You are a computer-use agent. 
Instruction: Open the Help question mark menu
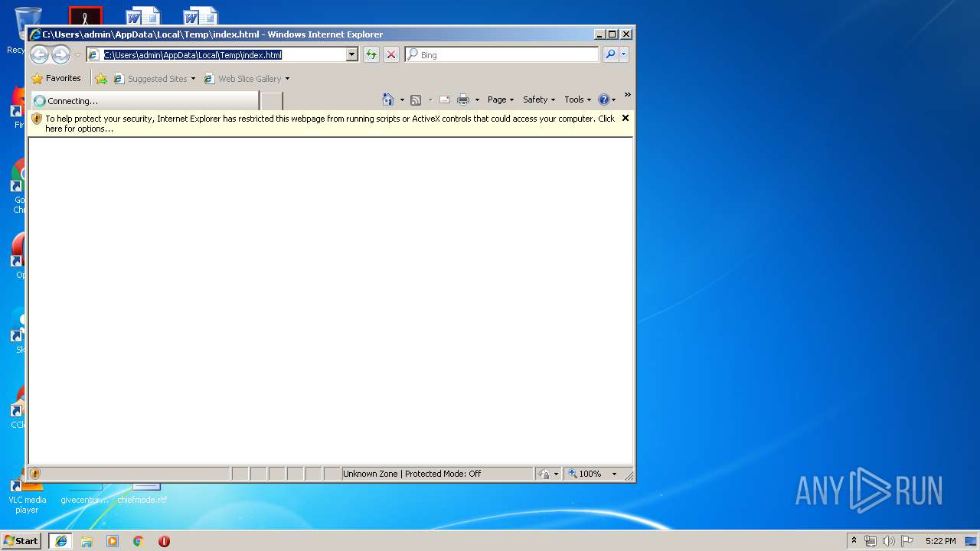607,99
